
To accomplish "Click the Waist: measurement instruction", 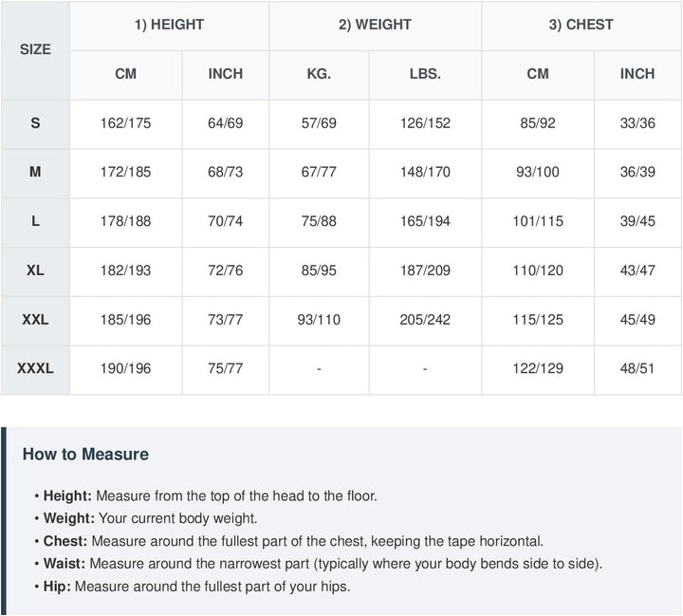I will [x=319, y=564].
